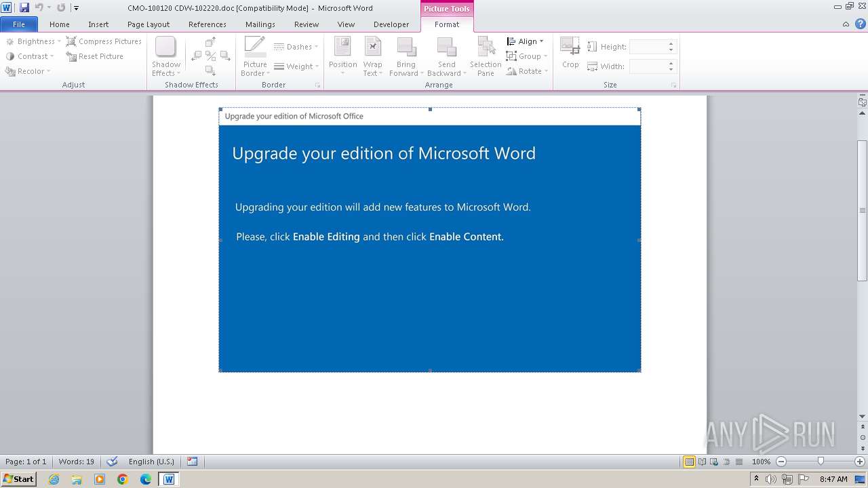The height and width of the screenshot is (488, 868).
Task: Click Send Backward
Action: pos(447,57)
